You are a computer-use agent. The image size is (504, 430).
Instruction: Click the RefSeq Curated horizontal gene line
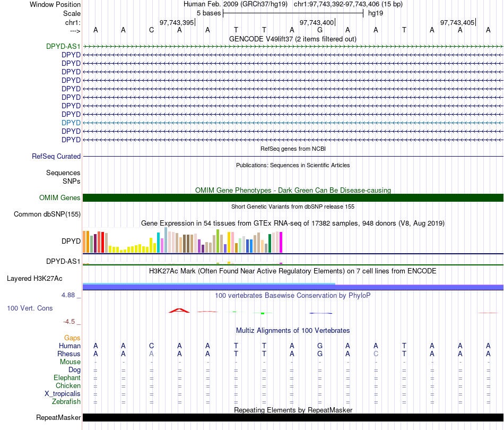coord(293,156)
